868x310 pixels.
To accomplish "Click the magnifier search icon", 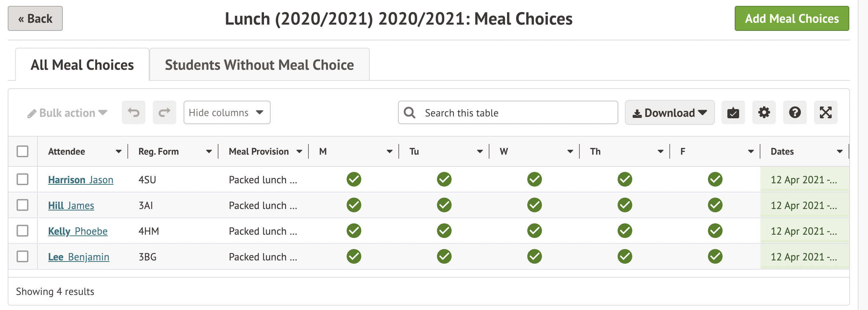I will 409,112.
